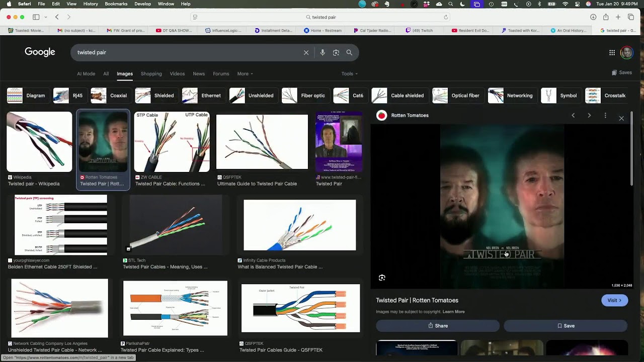Toggle Safari sidebar
The image size is (644, 362).
[x=36, y=17]
